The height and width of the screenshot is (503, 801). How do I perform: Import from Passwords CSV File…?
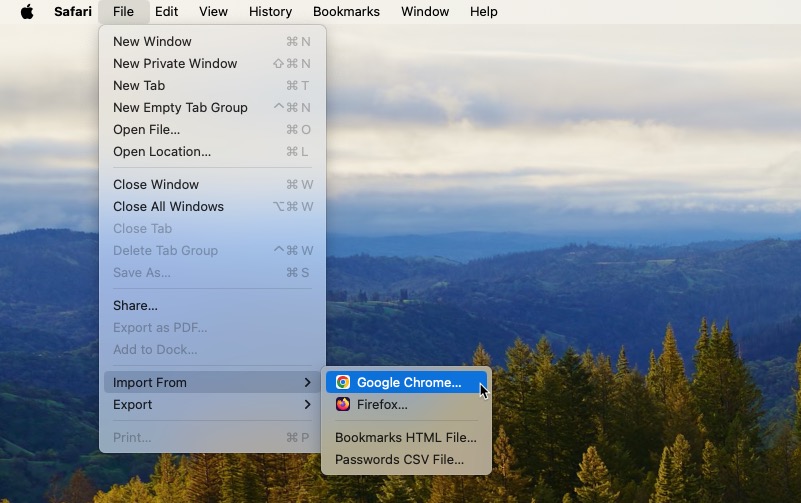(x=407, y=459)
